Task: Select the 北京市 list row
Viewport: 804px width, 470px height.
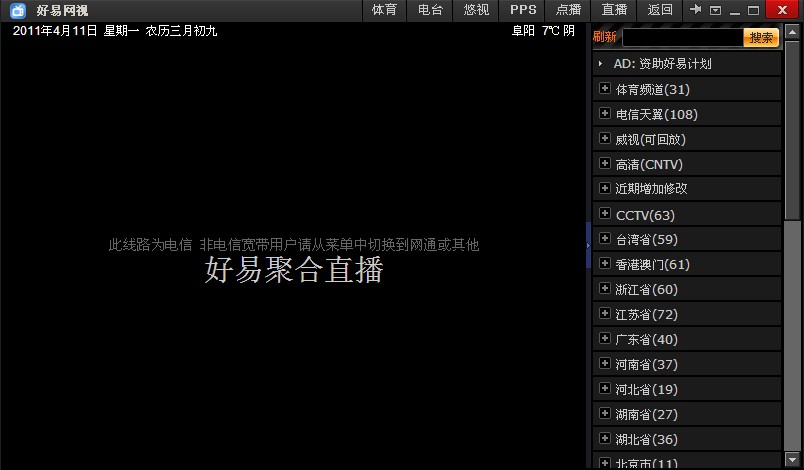Action: click(x=687, y=460)
